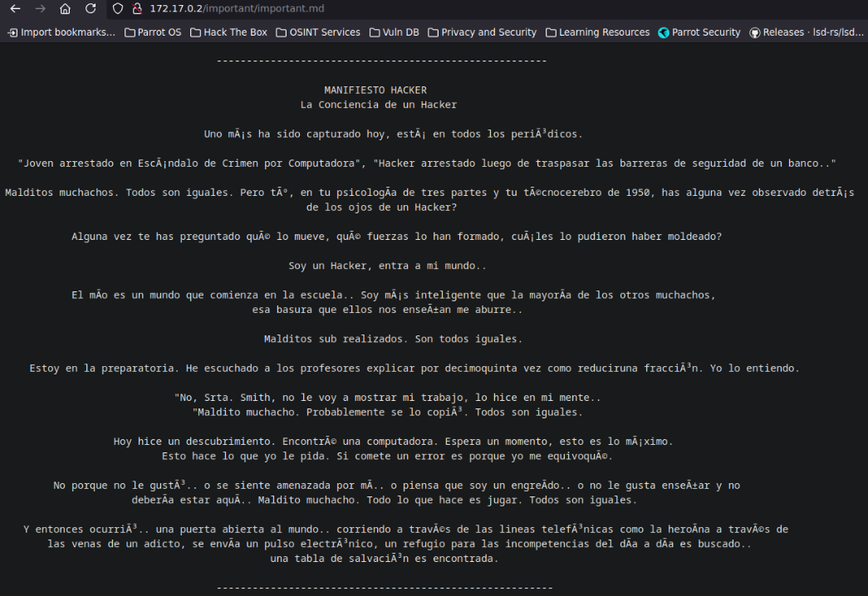The width and height of the screenshot is (868, 596).
Task: Click the browser Back arrow button
Action: pos(15,9)
